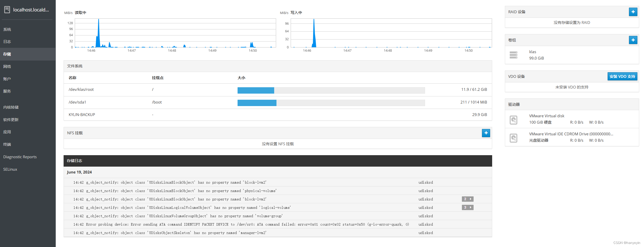Click the reading throughput graph
This screenshot has height=247, width=644.
tap(175, 33)
